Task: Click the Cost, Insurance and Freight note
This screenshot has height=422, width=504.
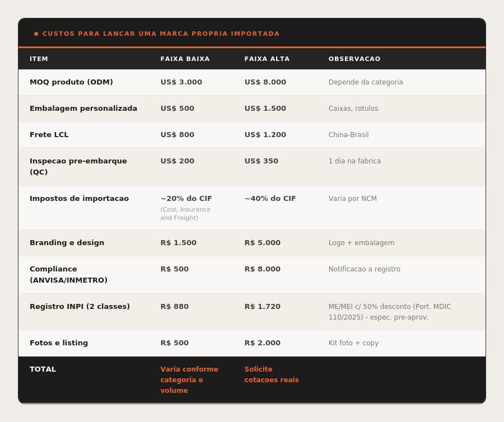Action: click(185, 214)
